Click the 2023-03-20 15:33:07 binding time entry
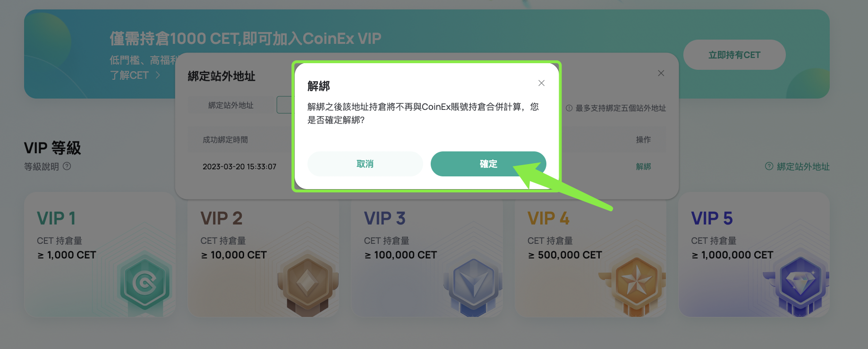Viewport: 868px width, 349px height. pos(239,166)
